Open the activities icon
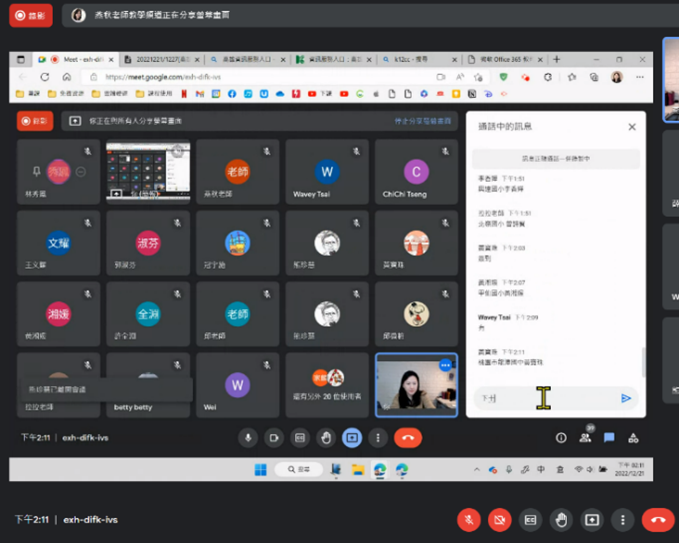679x543 pixels. [633, 438]
